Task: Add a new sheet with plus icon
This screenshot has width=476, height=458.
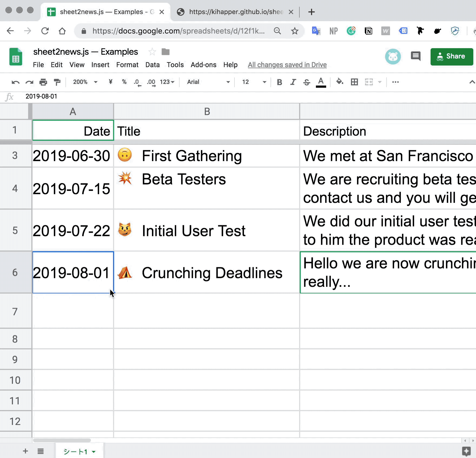Action: (25, 451)
